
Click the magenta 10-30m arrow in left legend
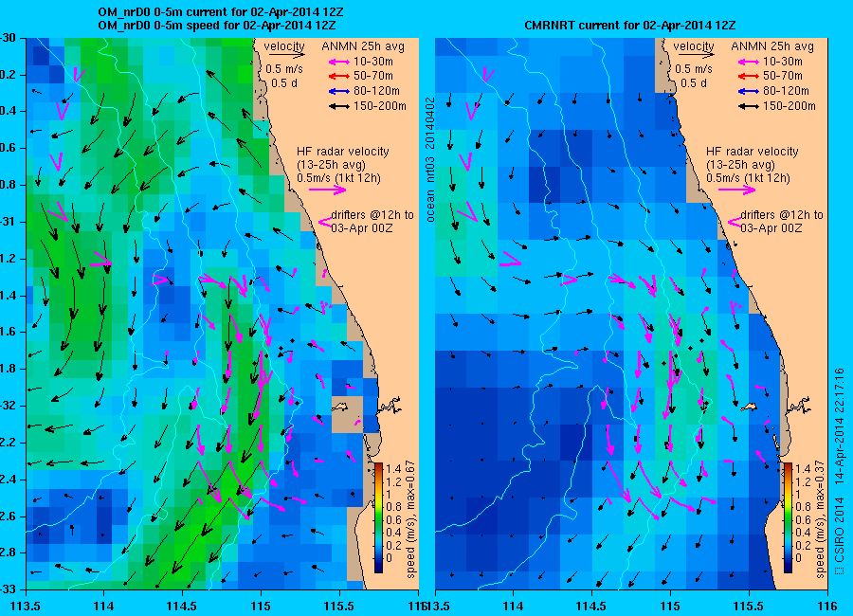coord(339,62)
